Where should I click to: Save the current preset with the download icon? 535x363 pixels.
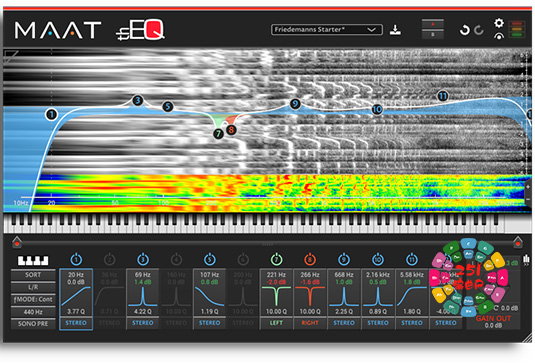coord(395,30)
